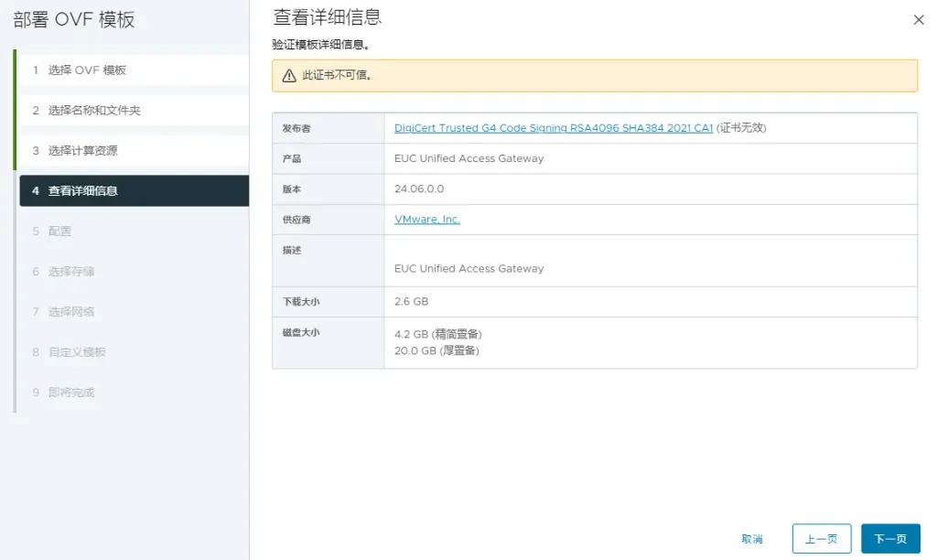937x560 pixels.
Task: Select current step 4 查看详细信息
Action: [82, 191]
